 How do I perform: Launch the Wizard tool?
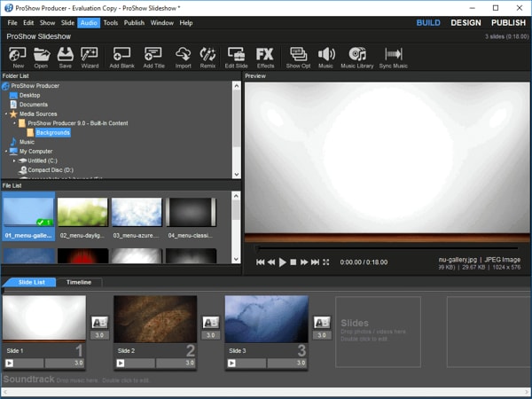pos(90,58)
